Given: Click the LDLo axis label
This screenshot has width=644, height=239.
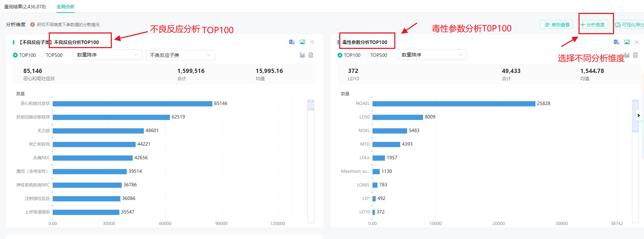Looking at the screenshot, I should tap(365, 158).
